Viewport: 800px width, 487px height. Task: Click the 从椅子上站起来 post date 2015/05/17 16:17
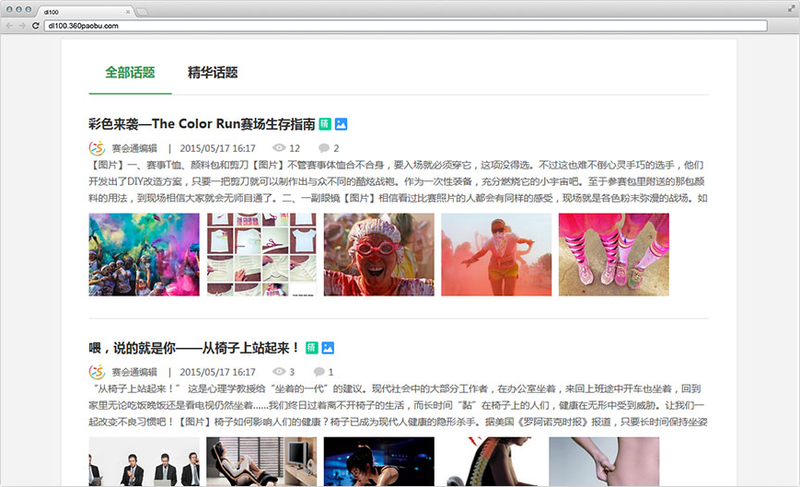point(217,372)
